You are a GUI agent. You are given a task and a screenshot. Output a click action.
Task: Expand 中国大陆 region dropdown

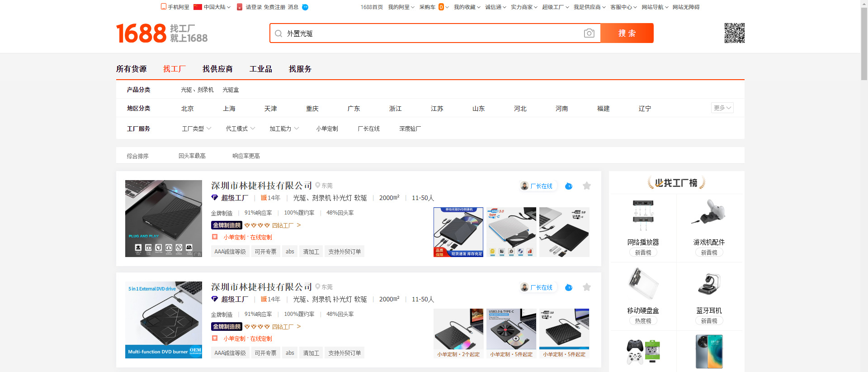click(x=217, y=7)
